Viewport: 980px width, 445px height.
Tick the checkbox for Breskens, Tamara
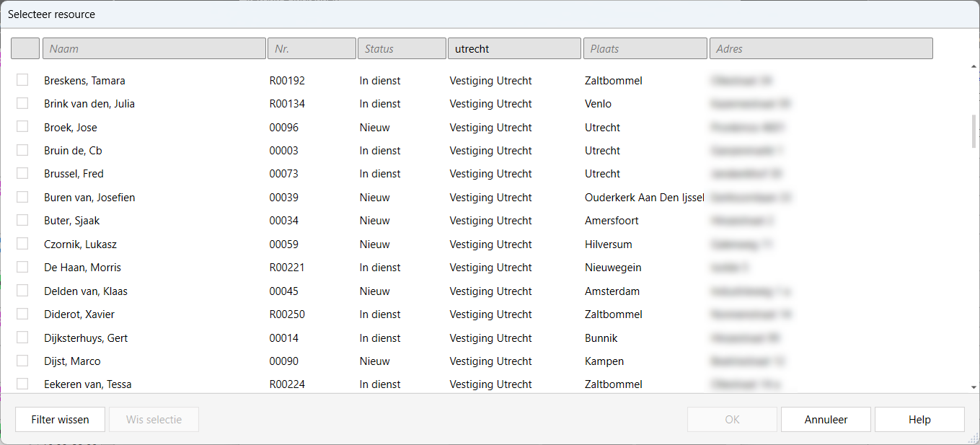(x=22, y=80)
